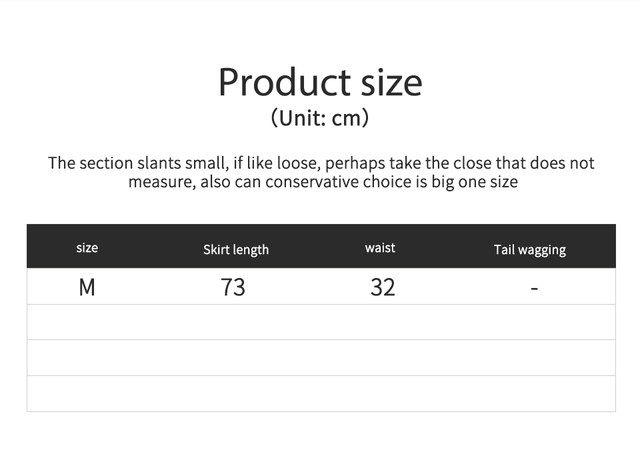The image size is (640, 476).
Task: Click the "Product size" heading
Action: (320, 82)
